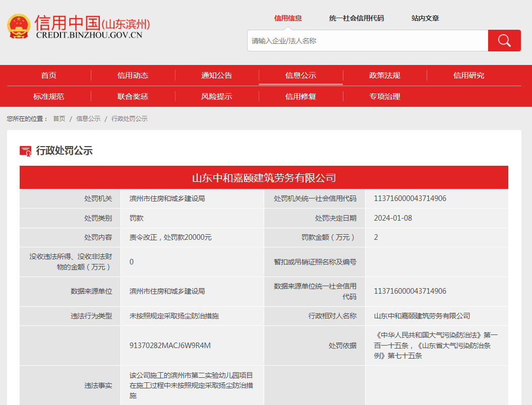The width and height of the screenshot is (532, 405).
Task: Click the 数据来源单位统一社会信用代码 label
Action: [315, 291]
